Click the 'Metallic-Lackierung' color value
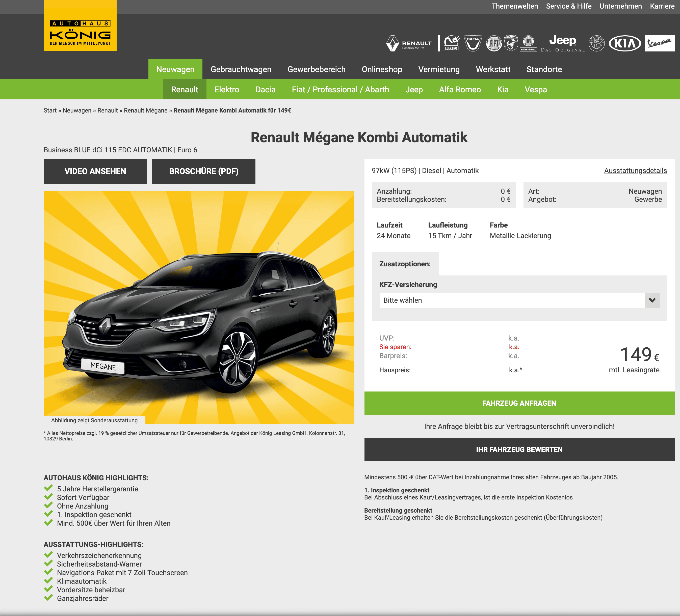The width and height of the screenshot is (680, 616). (520, 236)
